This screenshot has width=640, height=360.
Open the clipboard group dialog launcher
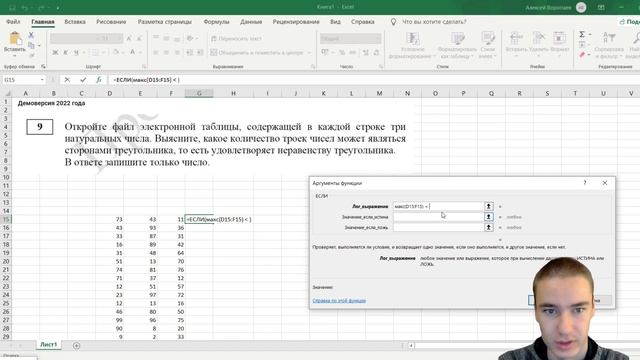point(43,66)
